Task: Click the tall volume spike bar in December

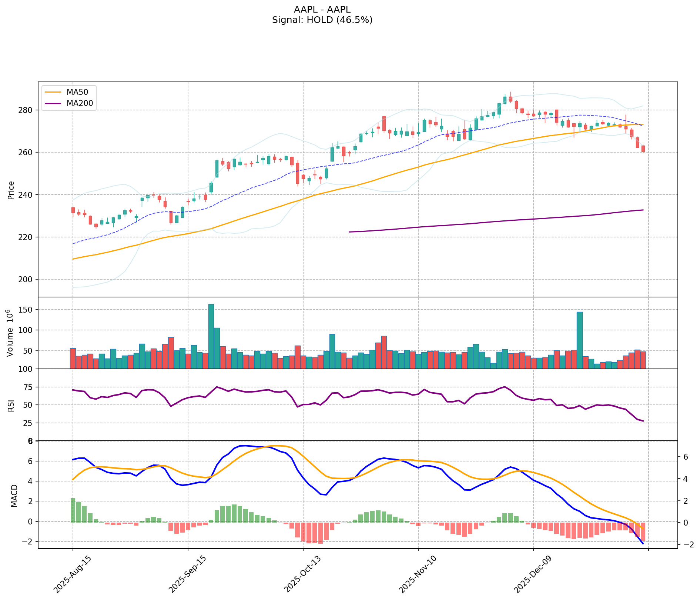Action: 579,340
